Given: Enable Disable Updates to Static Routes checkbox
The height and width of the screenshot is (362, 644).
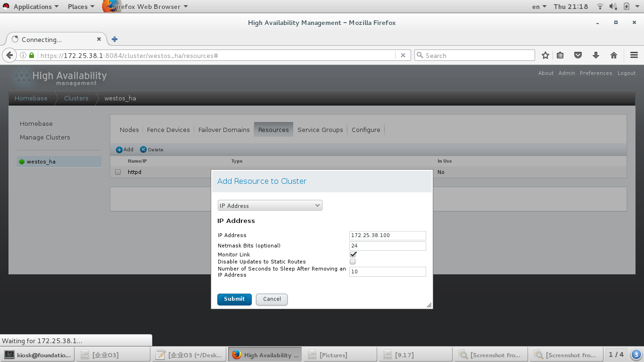Looking at the screenshot, I should (353, 262).
